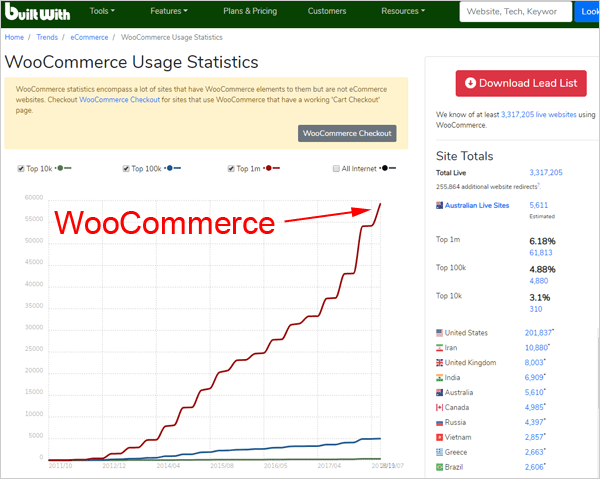
Task: Uncheck the Top 1m series checkbox
Action: (231, 169)
